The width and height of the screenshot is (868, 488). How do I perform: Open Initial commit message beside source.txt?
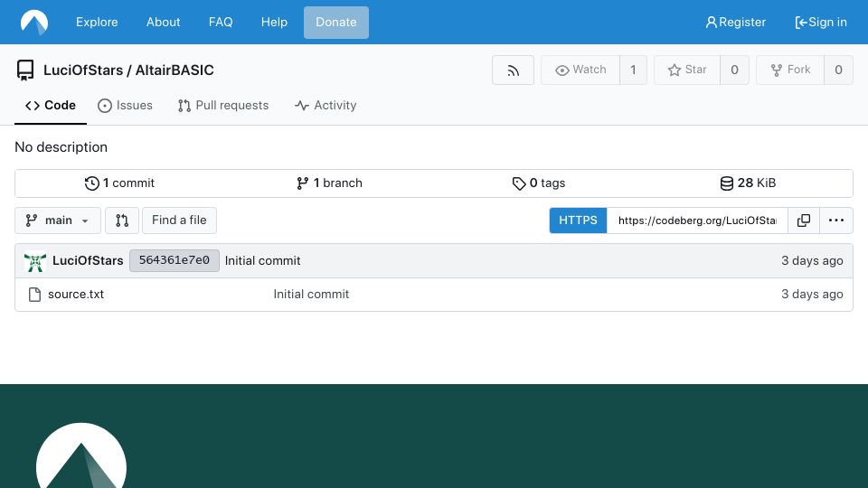(311, 295)
